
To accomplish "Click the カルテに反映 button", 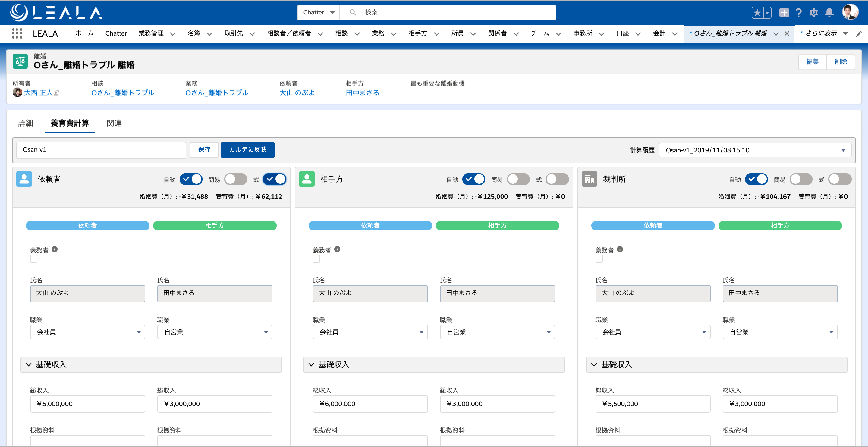I will point(248,150).
